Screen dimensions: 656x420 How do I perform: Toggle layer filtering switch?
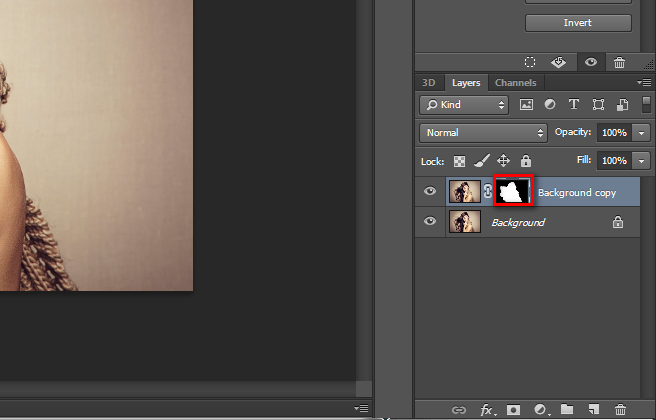pos(646,105)
